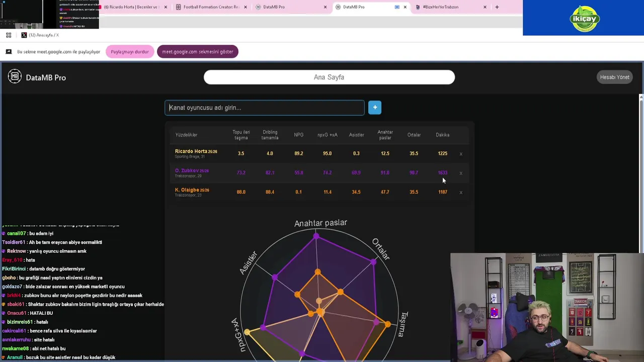
Task: Click the tab sharing indicator icon
Action: (397, 7)
